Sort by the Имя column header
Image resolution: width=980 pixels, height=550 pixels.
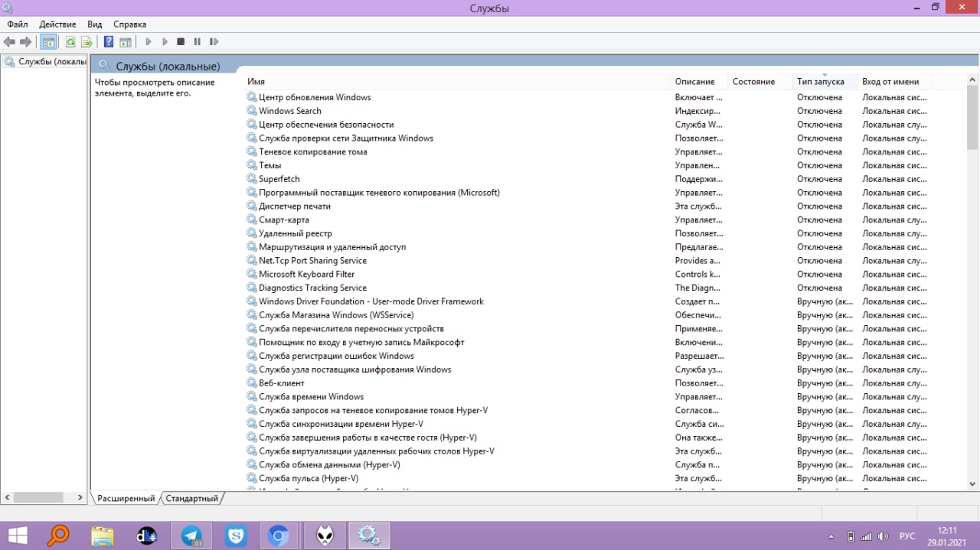pyautogui.click(x=457, y=81)
